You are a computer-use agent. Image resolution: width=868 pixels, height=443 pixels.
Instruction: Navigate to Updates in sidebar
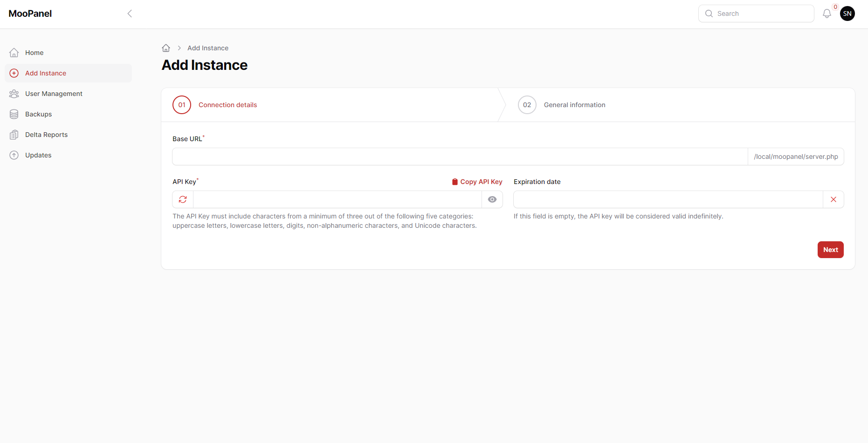pos(68,155)
